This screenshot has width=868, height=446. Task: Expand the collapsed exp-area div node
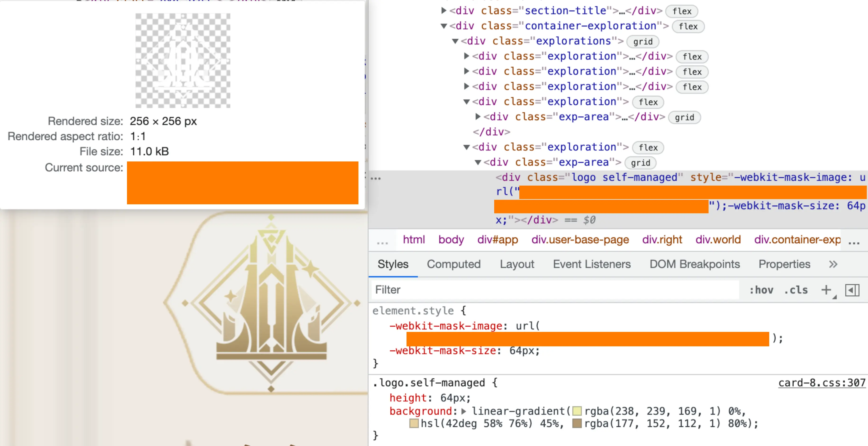[478, 116]
